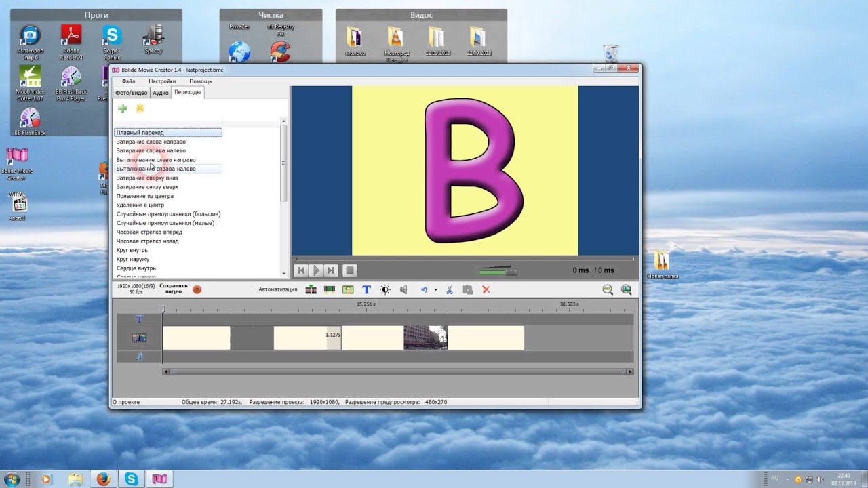This screenshot has height=488, width=868.
Task: Click the grey paste icon in toolbar
Action: coord(467,289)
